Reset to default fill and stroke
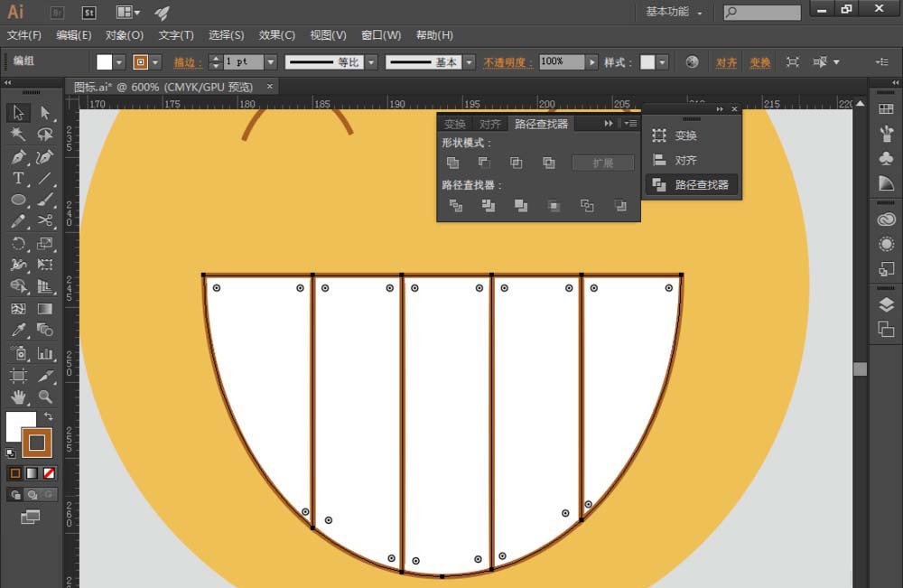Screen dimensions: 903x588 [x=10, y=453]
